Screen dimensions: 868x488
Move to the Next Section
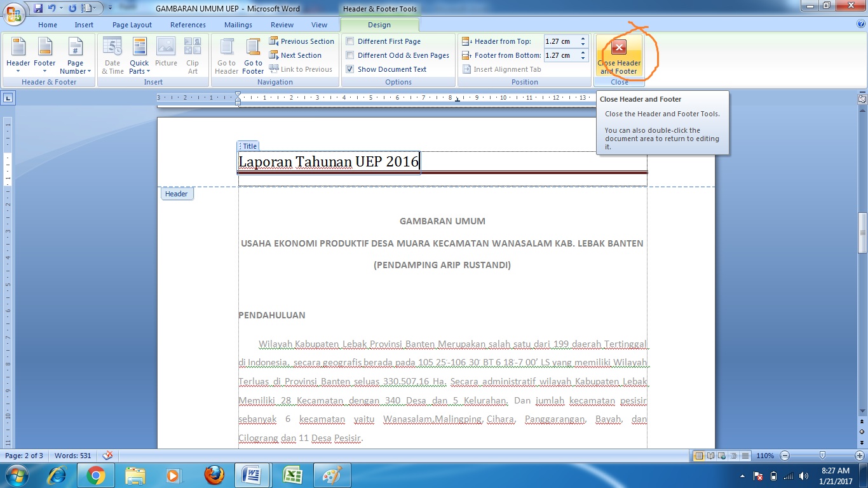297,55
